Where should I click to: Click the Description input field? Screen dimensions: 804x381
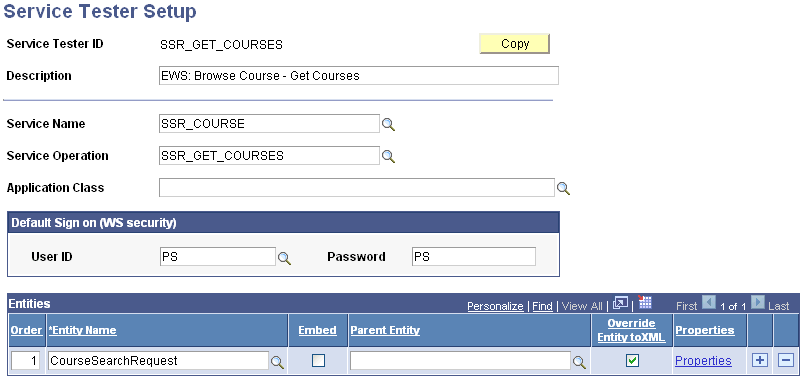click(358, 76)
